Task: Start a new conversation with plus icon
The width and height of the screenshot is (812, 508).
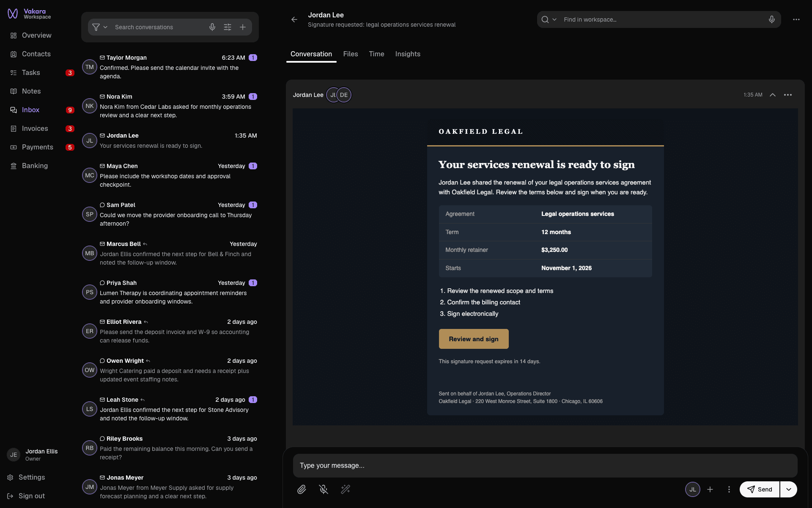Action: [x=243, y=27]
